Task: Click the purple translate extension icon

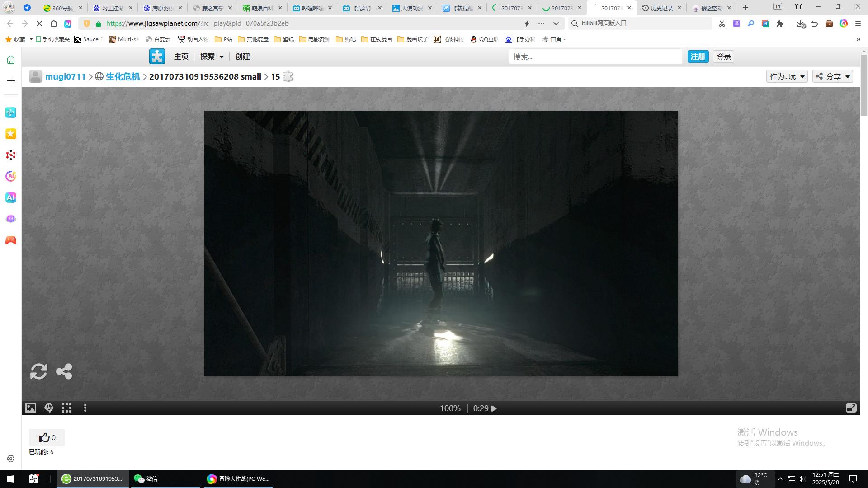Action: point(736,23)
